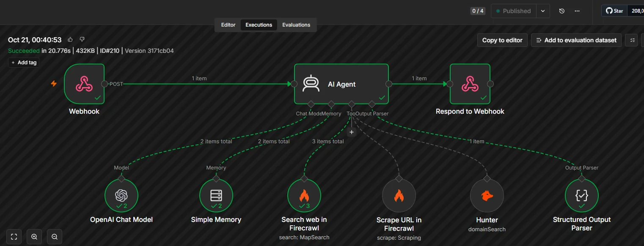Click the Copy to editor button
Viewport: 644px width, 246px height.
502,40
